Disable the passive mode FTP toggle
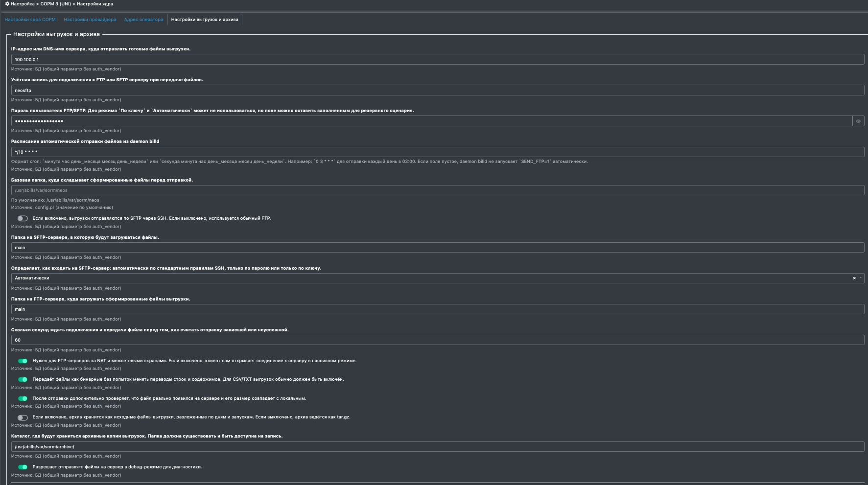This screenshot has height=485, width=868. [x=23, y=361]
